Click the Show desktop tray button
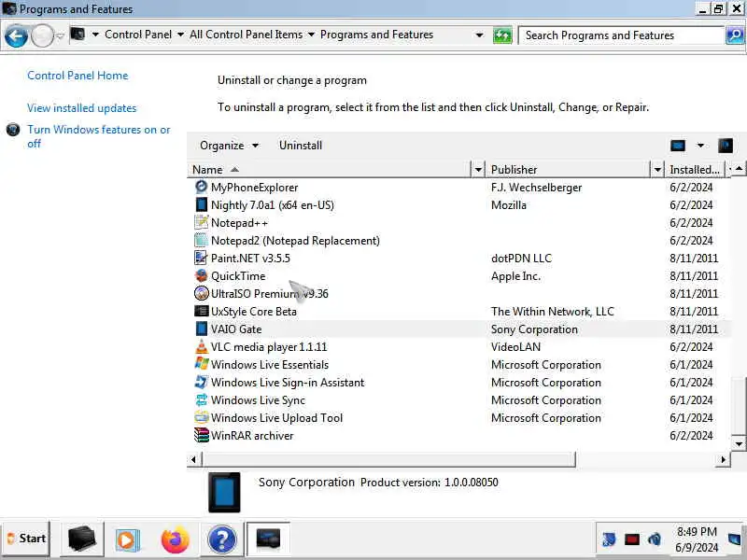 click(x=735, y=539)
